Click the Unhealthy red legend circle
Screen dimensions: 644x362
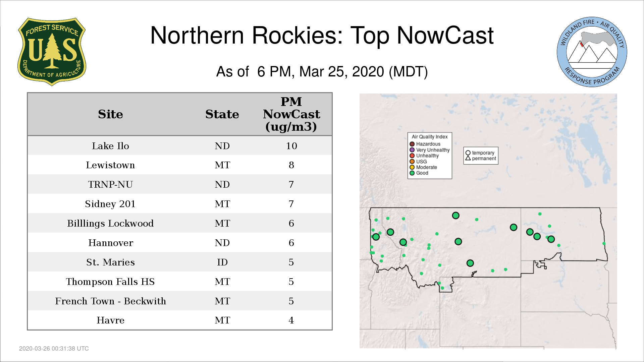pos(412,156)
